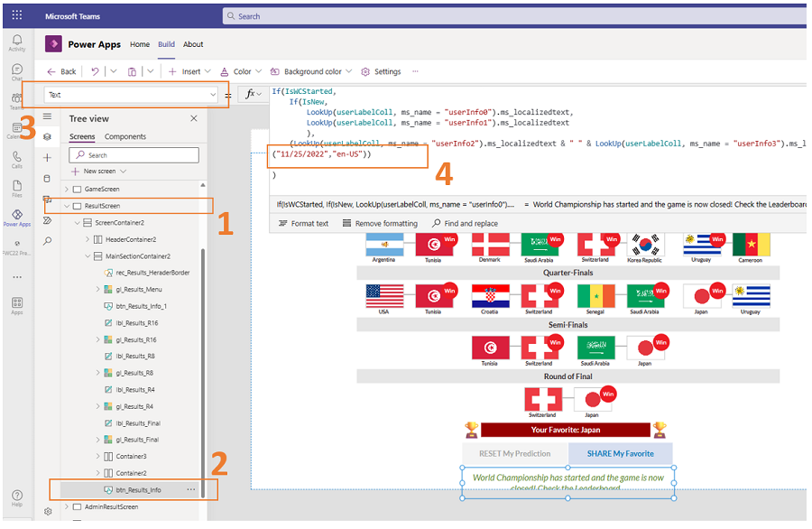Open ellipsis menu for btn_Results_Info
Image resolution: width=812 pixels, height=529 pixels.
(x=191, y=489)
